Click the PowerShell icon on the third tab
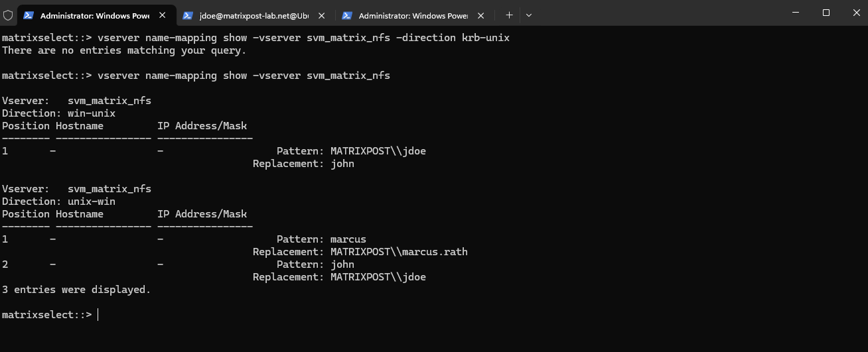868x352 pixels. click(x=347, y=15)
